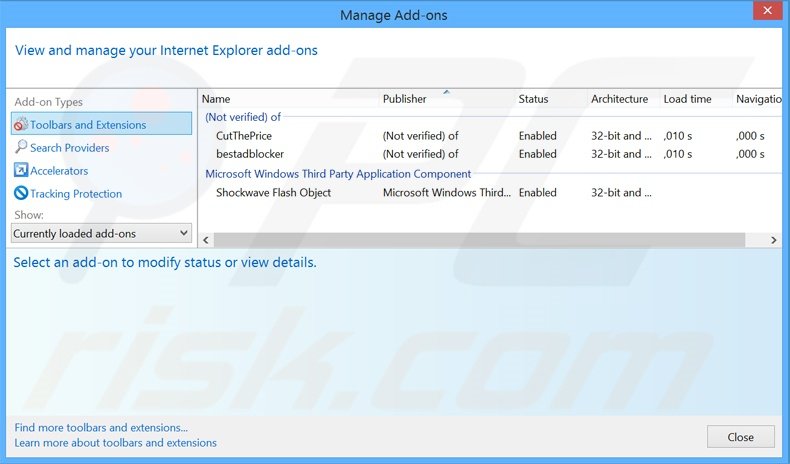790x464 pixels.
Task: Sort add-ons by Name column
Action: 216,99
